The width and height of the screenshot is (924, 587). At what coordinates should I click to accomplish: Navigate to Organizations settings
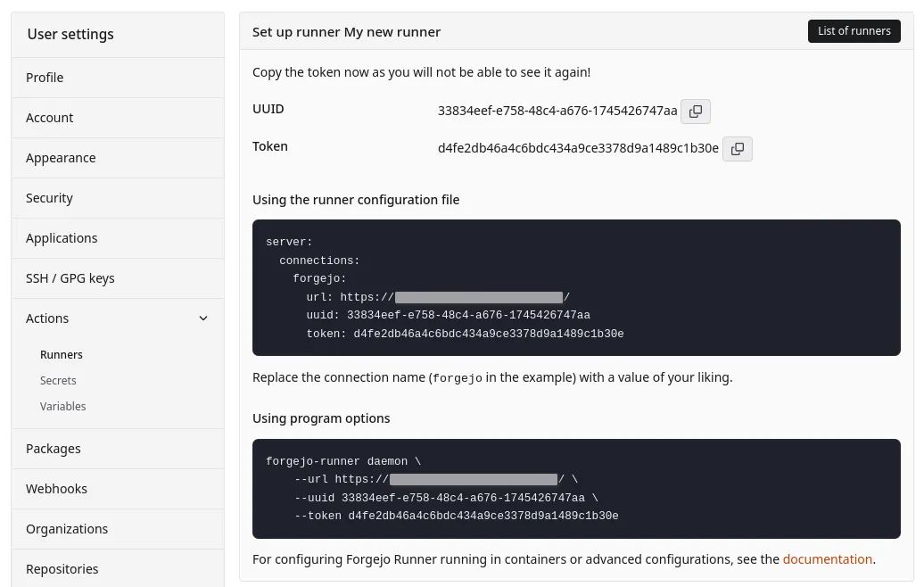coord(67,529)
